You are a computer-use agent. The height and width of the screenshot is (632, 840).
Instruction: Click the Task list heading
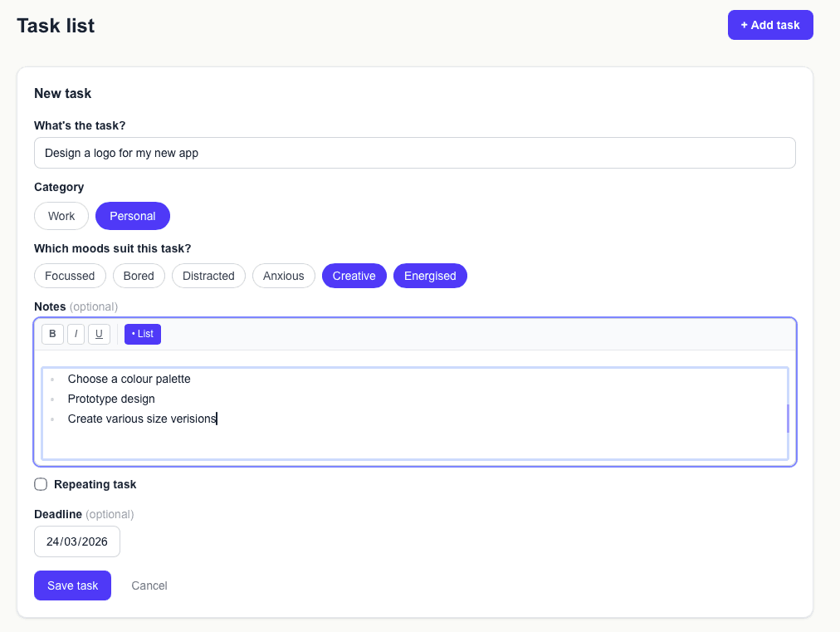coord(56,26)
